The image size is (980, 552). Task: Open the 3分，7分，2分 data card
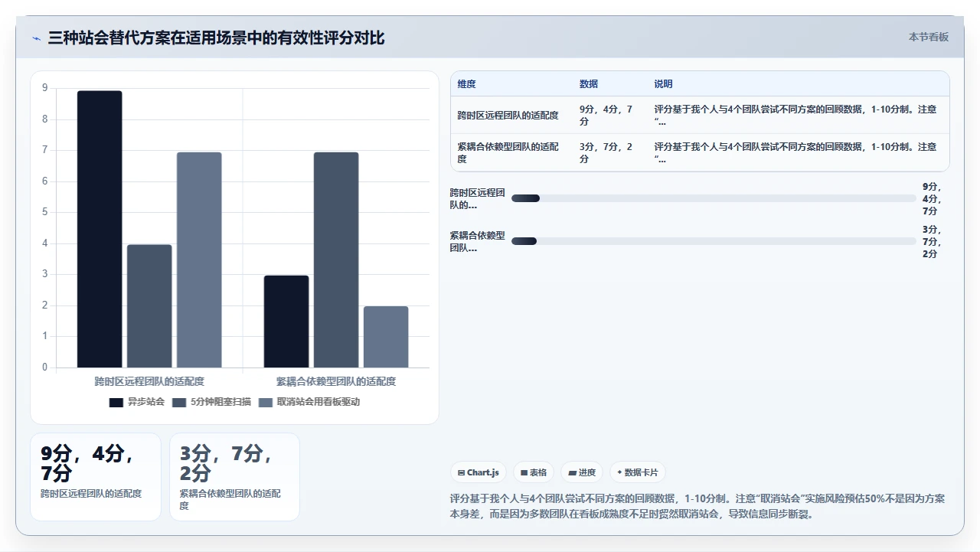tap(234, 477)
